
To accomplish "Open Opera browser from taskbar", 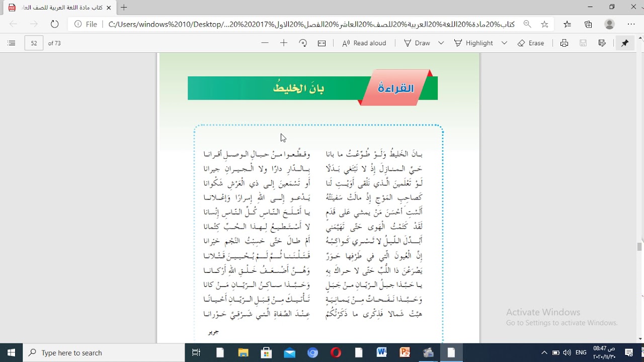I will [x=336, y=353].
